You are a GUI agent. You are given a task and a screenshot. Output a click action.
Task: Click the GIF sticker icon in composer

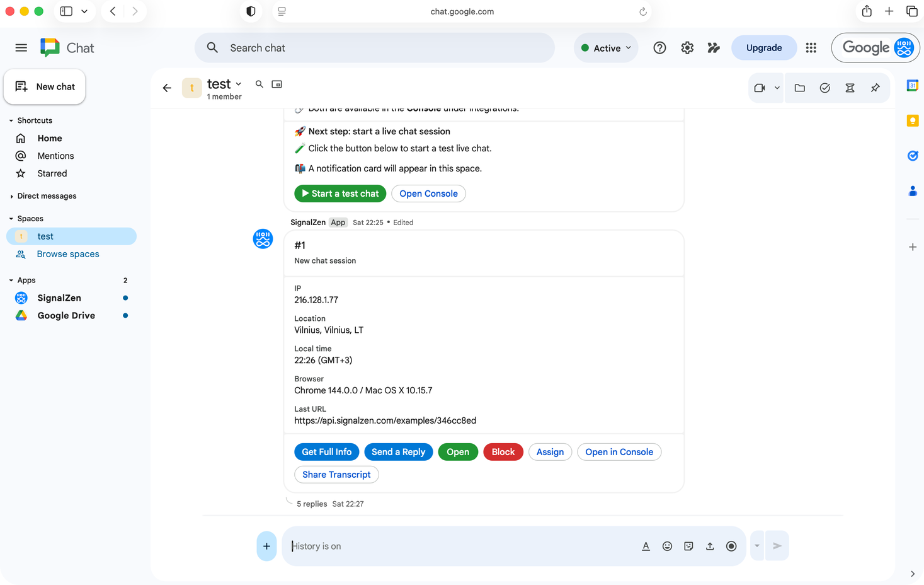coord(688,547)
